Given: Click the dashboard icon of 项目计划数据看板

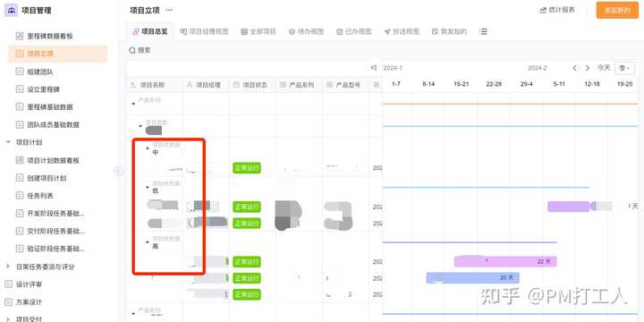Looking at the screenshot, I should [20, 160].
